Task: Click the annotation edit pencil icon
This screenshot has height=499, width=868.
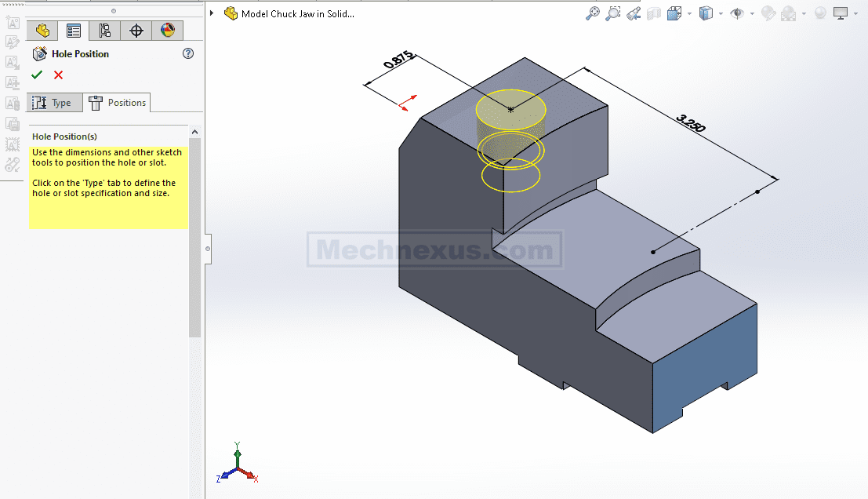Action: pyautogui.click(x=13, y=42)
